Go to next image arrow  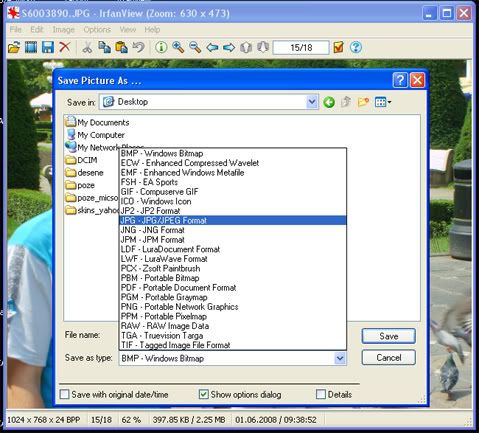229,47
